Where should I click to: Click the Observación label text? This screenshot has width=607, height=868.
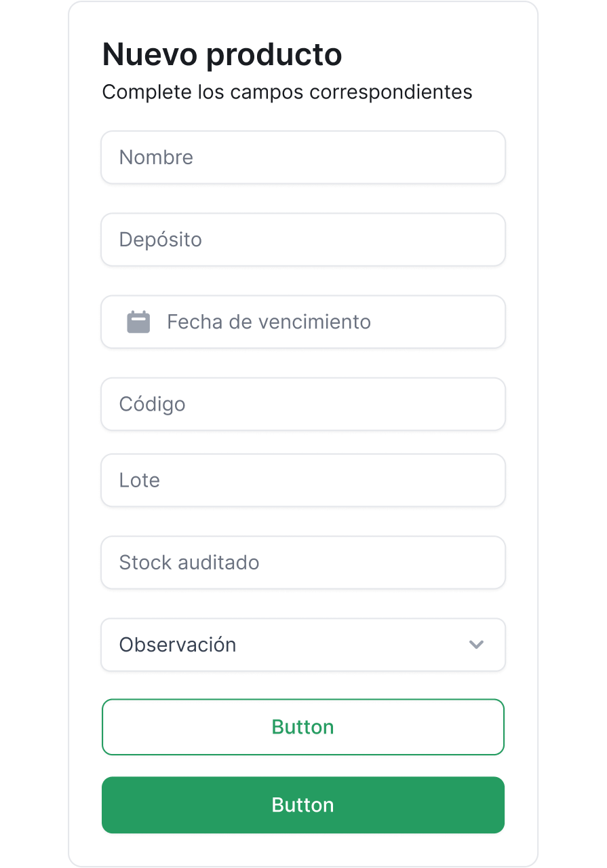tap(178, 645)
